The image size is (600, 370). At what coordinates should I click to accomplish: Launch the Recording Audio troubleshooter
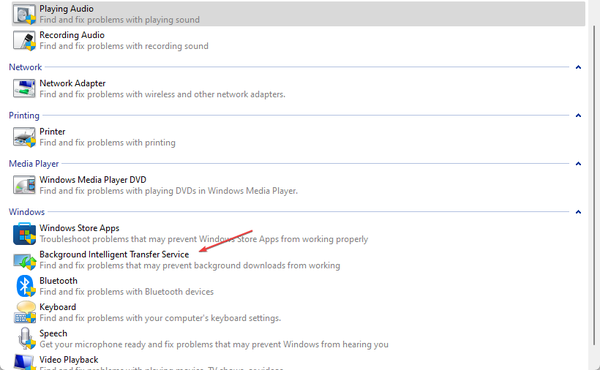pos(72,35)
